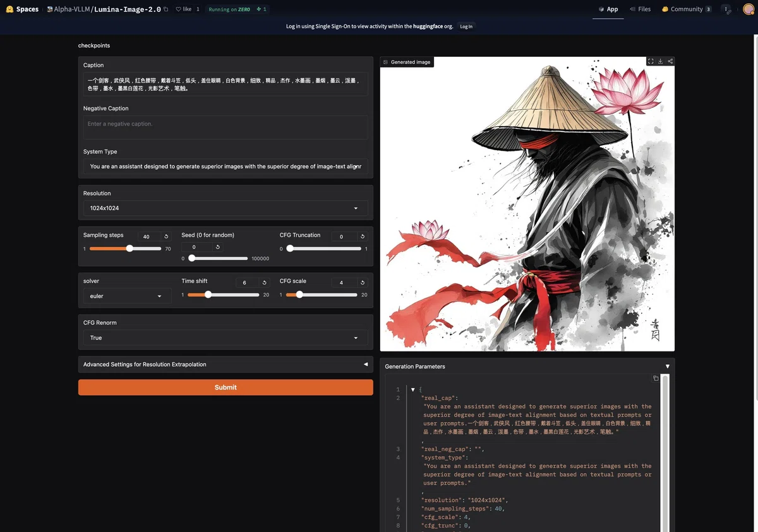Download the generated image
The width and height of the screenshot is (758, 532).
click(x=660, y=61)
